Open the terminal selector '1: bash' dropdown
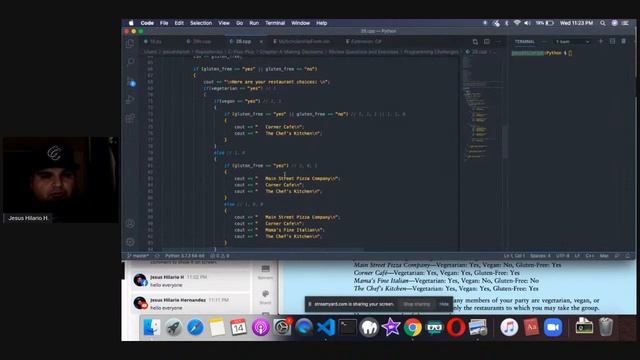The width and height of the screenshot is (640, 360). [x=572, y=42]
